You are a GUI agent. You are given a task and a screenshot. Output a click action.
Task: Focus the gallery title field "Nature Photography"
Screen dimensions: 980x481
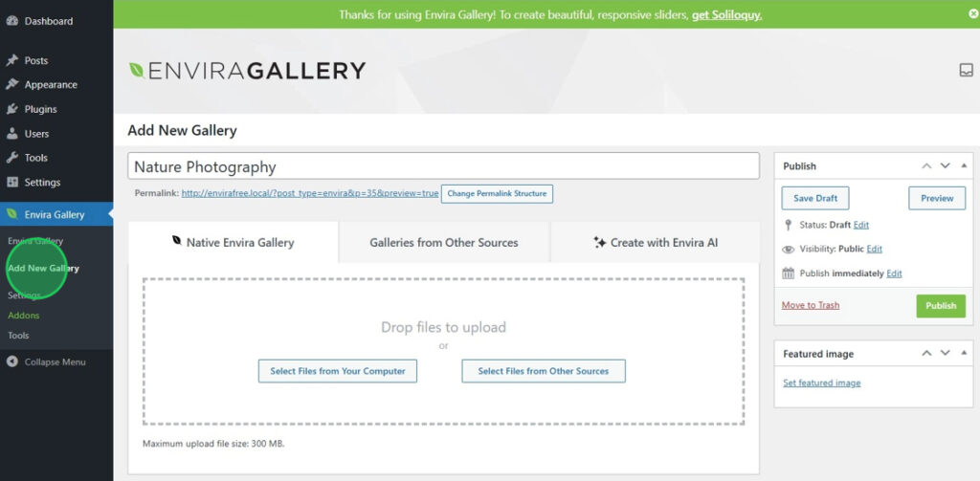click(x=443, y=166)
